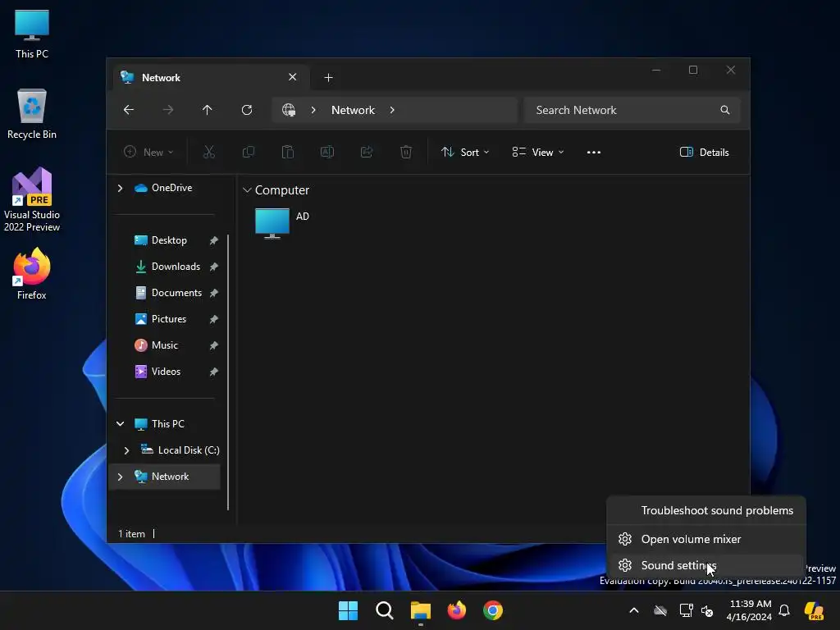Go back with the left arrow button
The height and width of the screenshot is (630, 840).
(x=129, y=110)
